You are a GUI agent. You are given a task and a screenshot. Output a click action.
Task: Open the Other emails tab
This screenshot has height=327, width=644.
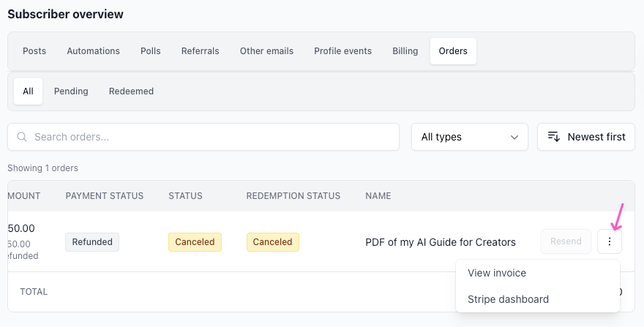[266, 51]
